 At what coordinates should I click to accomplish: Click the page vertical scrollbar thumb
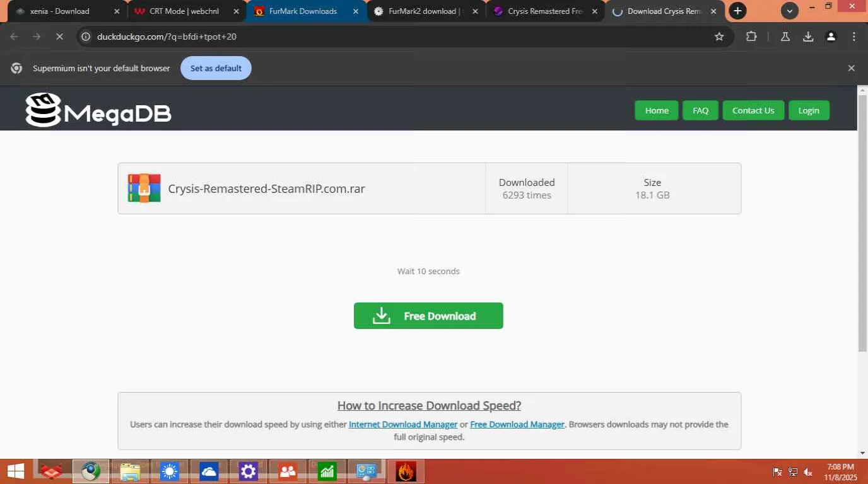tap(862, 223)
